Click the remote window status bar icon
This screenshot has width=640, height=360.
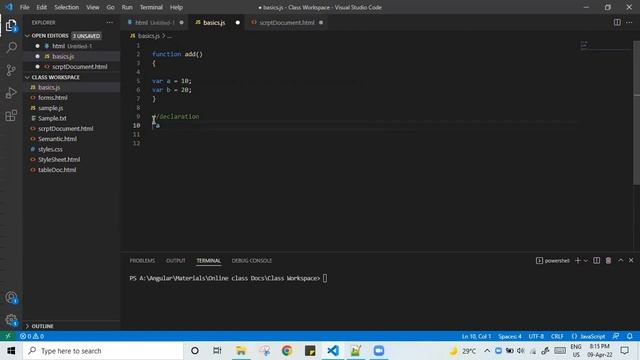tap(8, 336)
